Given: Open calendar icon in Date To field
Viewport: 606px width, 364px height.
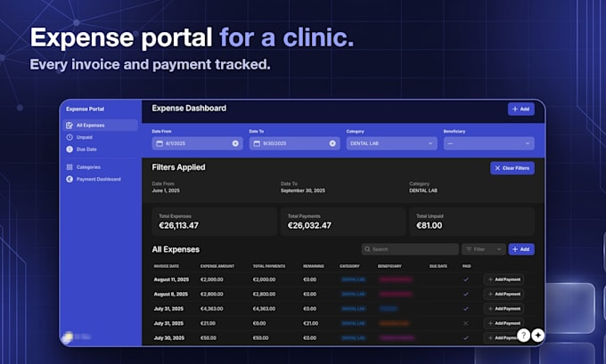Looking at the screenshot, I should pyautogui.click(x=257, y=143).
